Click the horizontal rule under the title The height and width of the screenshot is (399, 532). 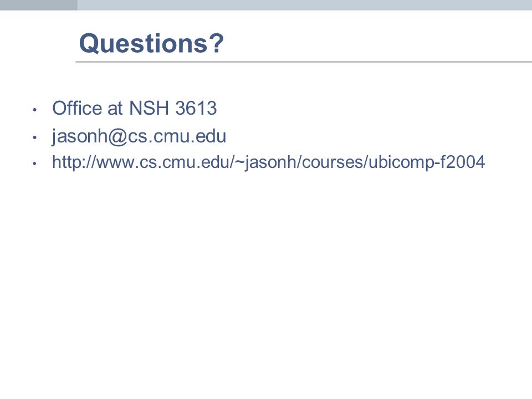pos(304,62)
